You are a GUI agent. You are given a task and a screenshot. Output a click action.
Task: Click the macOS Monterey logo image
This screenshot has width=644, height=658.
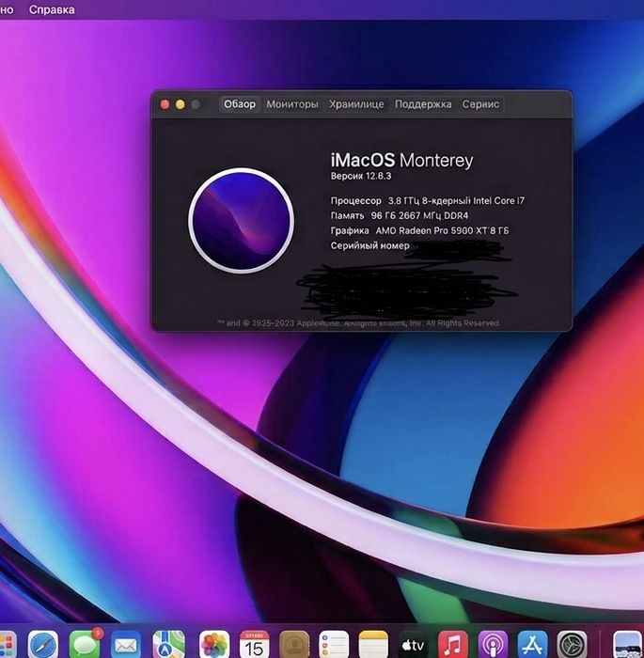(x=241, y=221)
